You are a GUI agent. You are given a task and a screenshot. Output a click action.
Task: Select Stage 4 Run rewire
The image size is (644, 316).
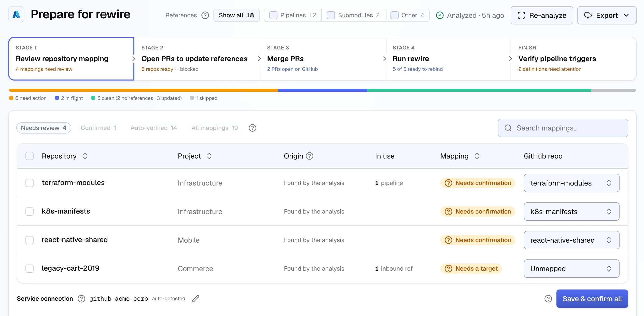click(448, 59)
